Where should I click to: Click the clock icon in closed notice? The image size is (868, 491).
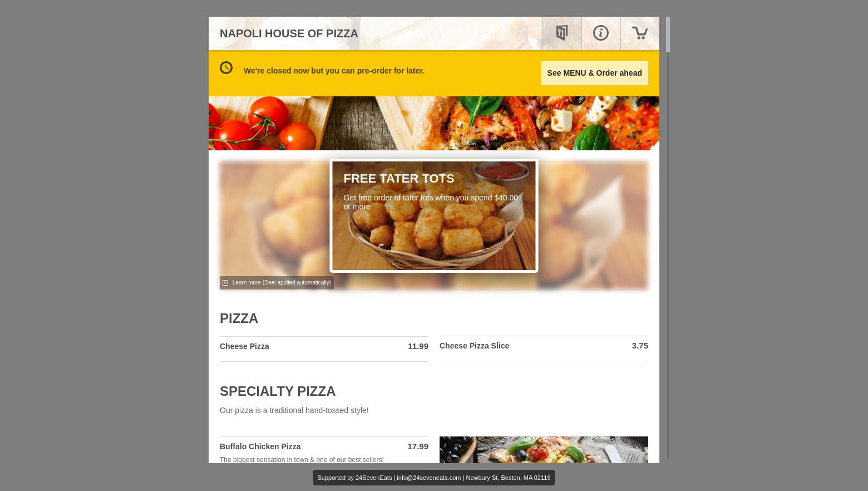tap(226, 68)
